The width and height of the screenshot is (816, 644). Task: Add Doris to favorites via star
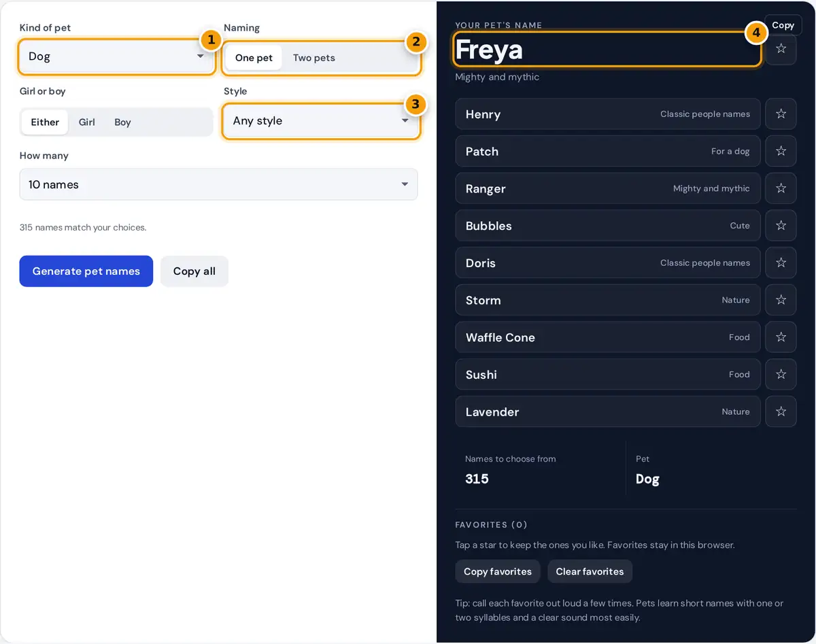tap(781, 262)
